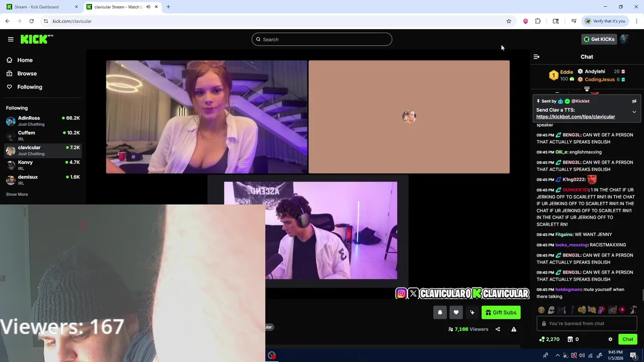The height and width of the screenshot is (362, 644).
Task: Open hotdogmam user in chat
Action: [x=568, y=290]
